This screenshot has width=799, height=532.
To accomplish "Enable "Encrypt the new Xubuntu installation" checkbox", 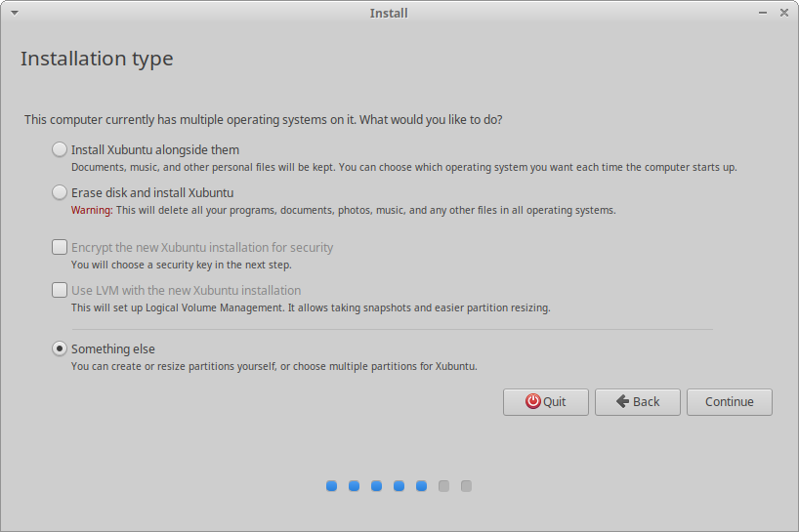I will pos(61,248).
